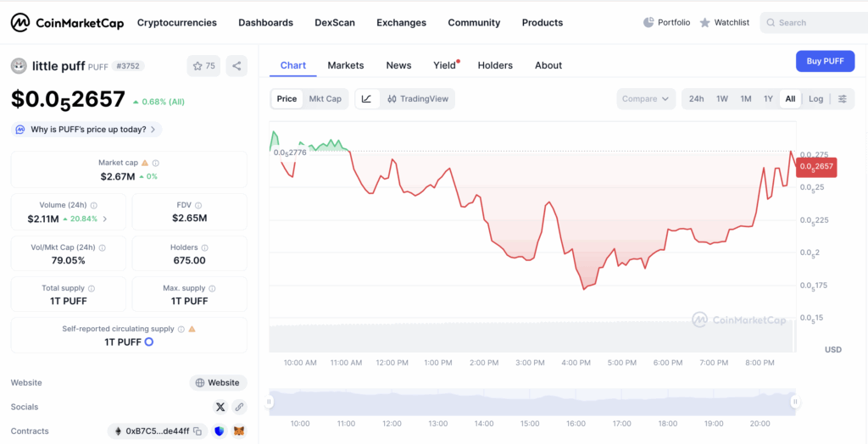This screenshot has height=444, width=868.
Task: Click the share icon next to star count
Action: point(236,66)
